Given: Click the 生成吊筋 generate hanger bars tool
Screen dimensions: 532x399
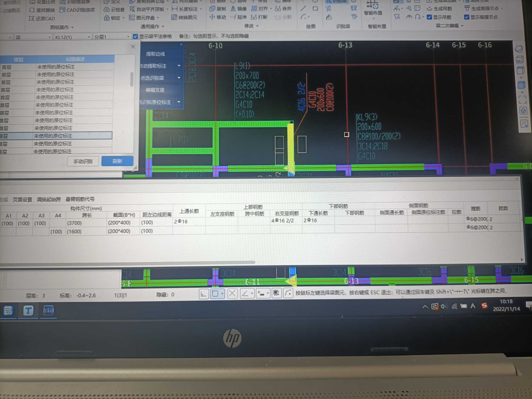Looking at the screenshot, I should [x=439, y=9].
